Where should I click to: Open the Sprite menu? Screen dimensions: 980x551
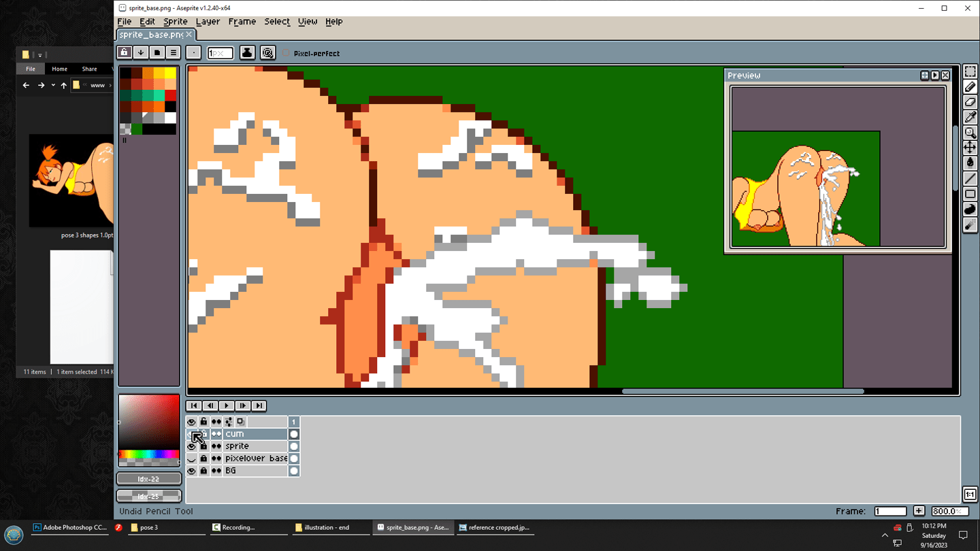pos(175,22)
